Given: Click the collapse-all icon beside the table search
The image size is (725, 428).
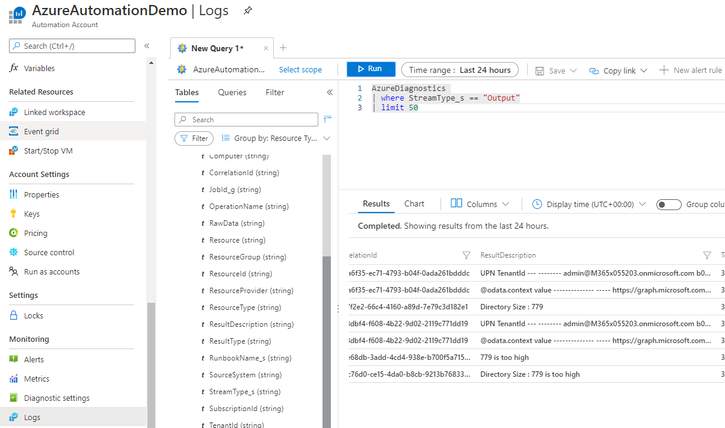Looking at the screenshot, I should pyautogui.click(x=327, y=119).
